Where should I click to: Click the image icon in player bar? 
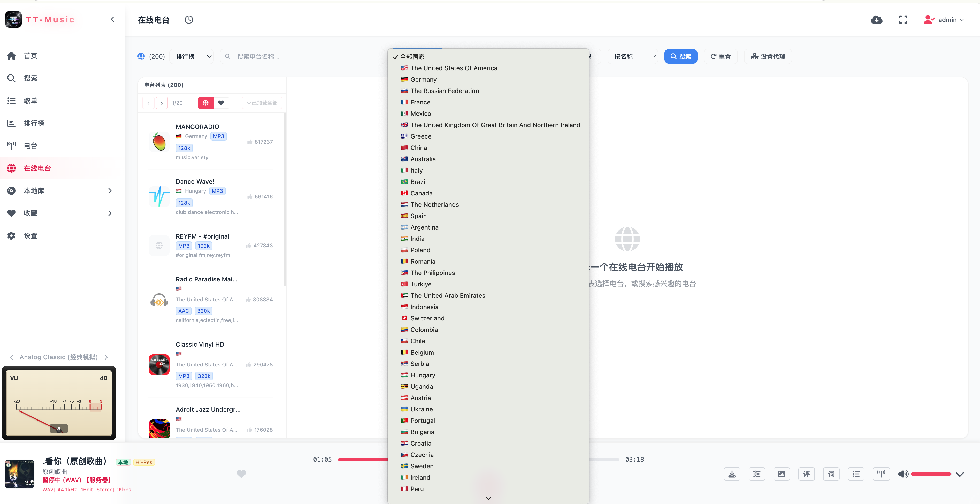(x=782, y=474)
